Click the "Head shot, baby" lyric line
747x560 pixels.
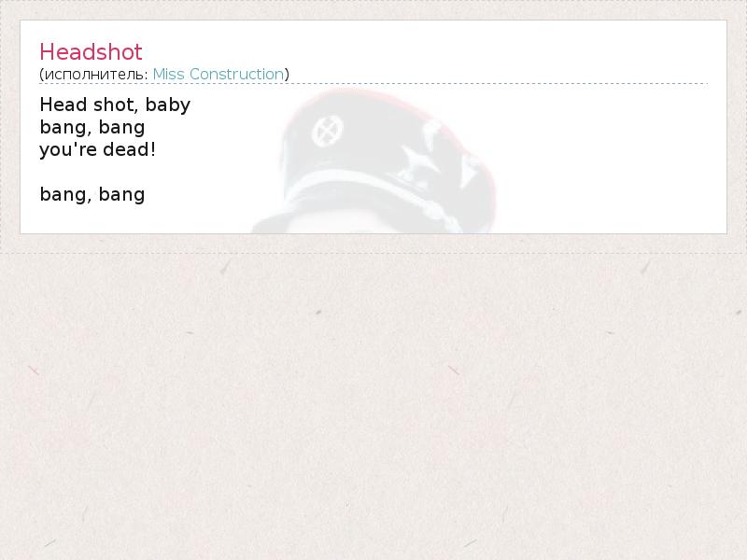(x=115, y=105)
